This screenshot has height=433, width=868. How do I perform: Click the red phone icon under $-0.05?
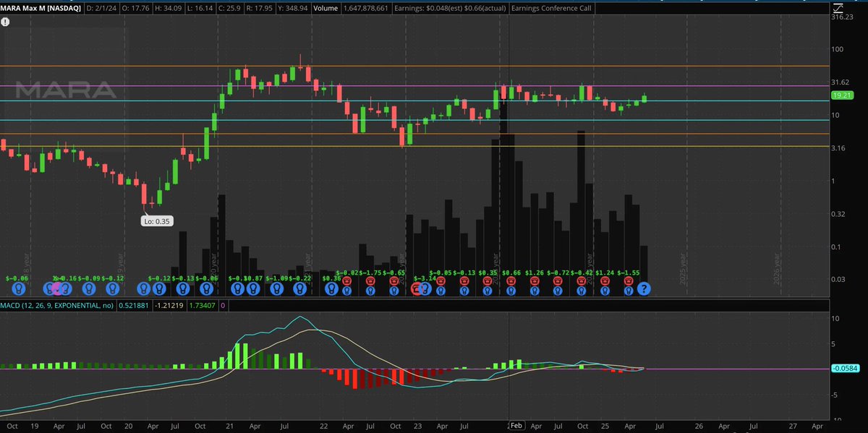pyautogui.click(x=441, y=280)
